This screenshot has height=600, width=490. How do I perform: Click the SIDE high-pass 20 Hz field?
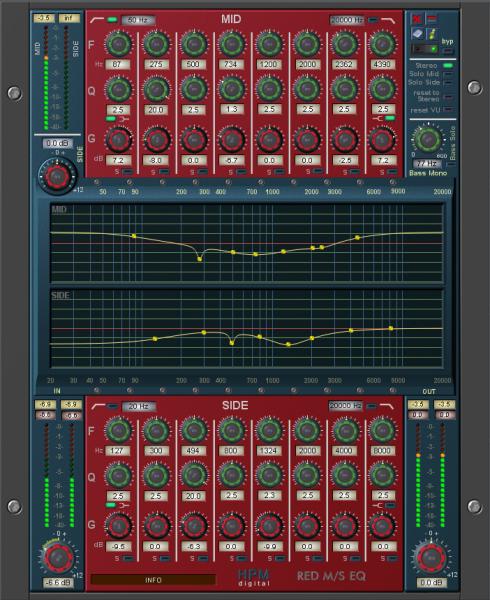[x=138, y=406]
